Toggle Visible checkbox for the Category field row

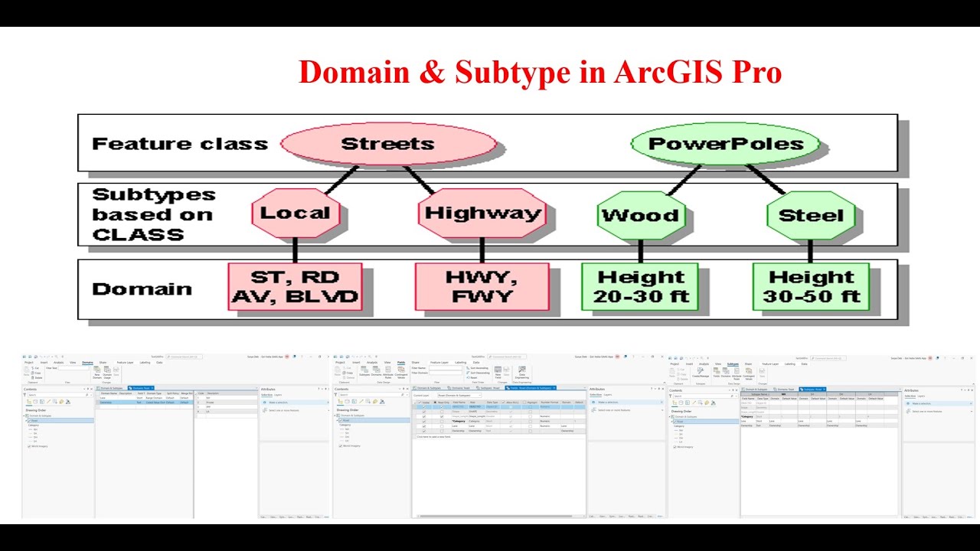tap(424, 421)
